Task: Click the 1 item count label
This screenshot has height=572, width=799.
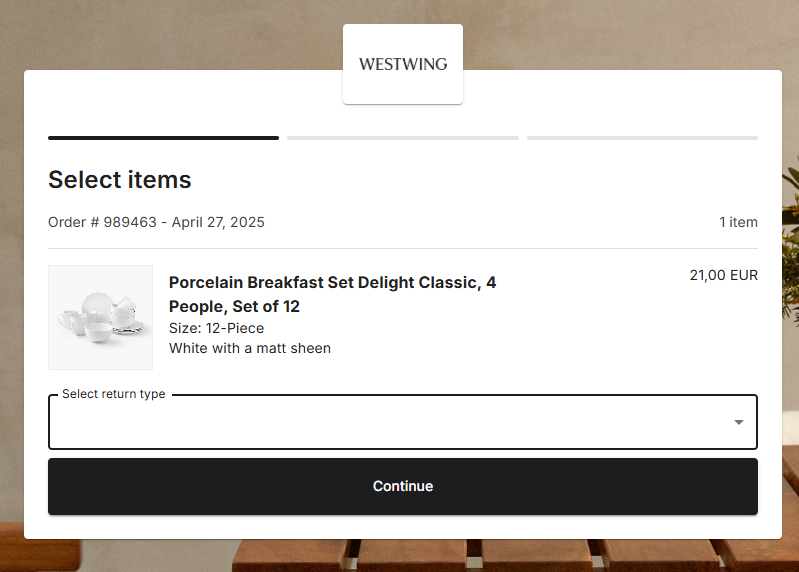Action: click(x=738, y=222)
